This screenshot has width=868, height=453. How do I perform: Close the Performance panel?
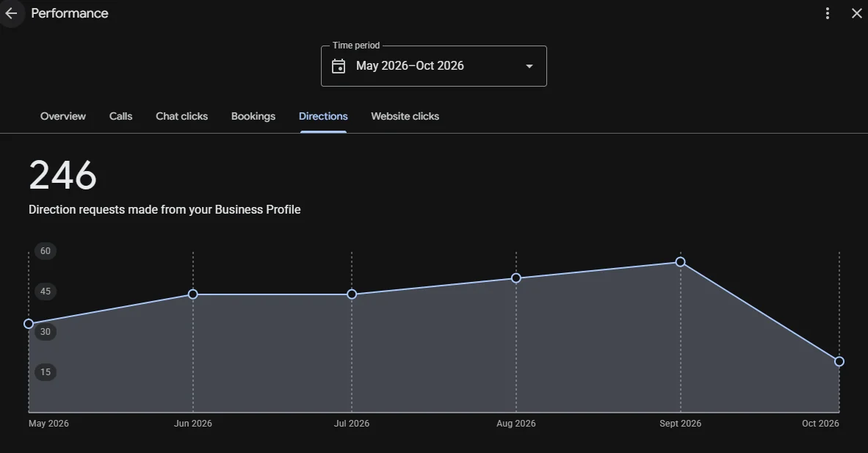(x=856, y=13)
